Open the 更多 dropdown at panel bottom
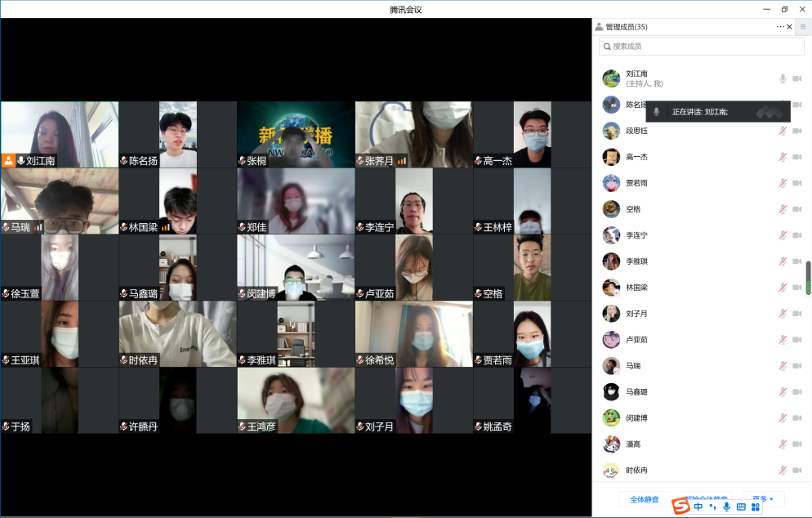Screen dimensions: 812x518 coord(762,499)
